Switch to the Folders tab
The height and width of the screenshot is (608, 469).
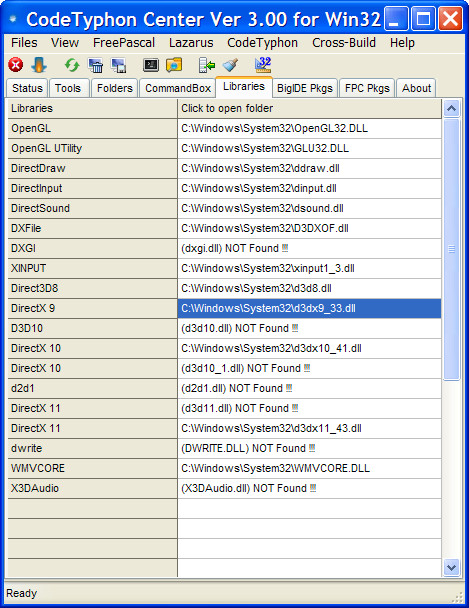click(115, 88)
